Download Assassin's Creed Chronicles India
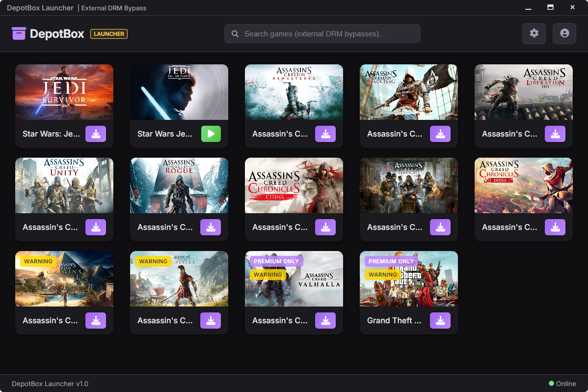The image size is (588, 392). [x=555, y=227]
